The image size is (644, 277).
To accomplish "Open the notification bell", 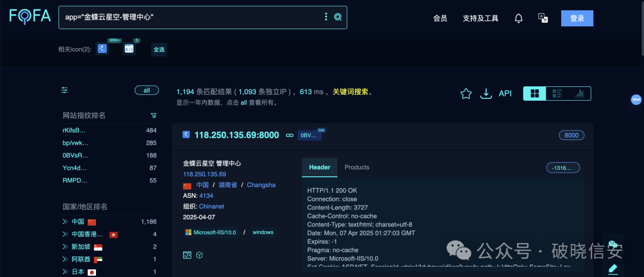I will 519,18.
